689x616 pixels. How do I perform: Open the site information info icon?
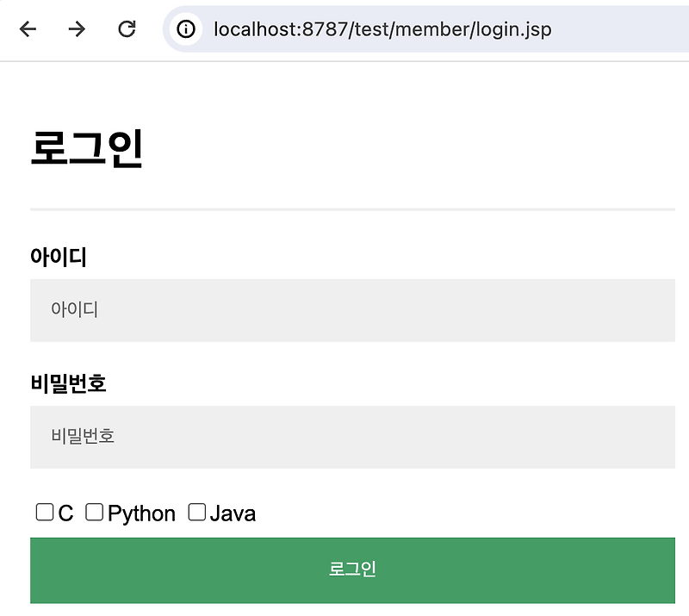point(185,28)
